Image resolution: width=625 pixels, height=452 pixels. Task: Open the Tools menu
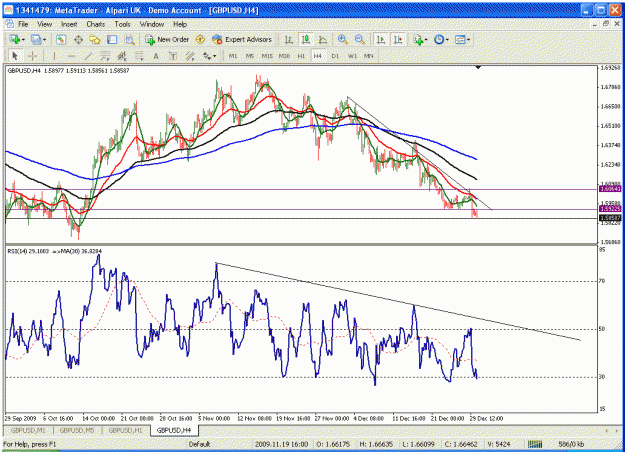[122, 24]
